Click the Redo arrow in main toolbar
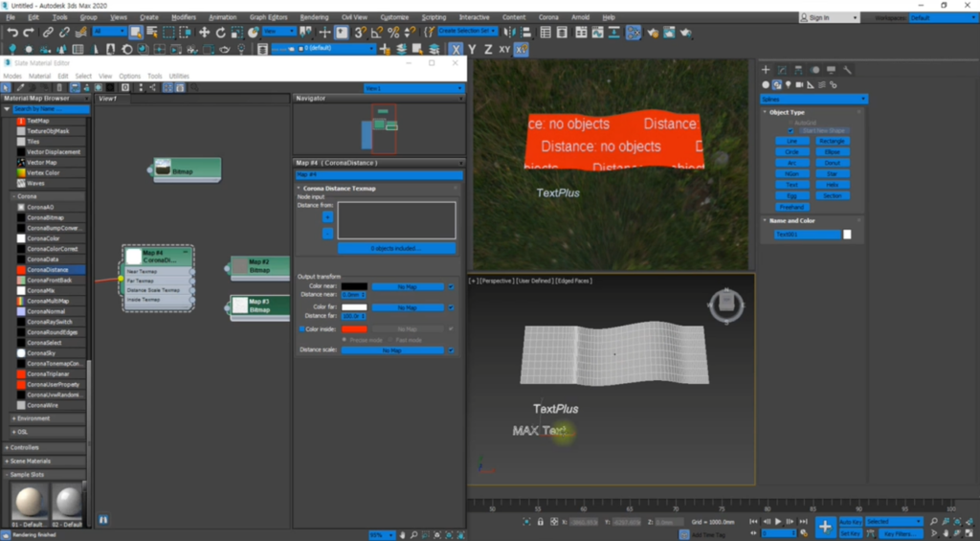The width and height of the screenshot is (980, 541). pos(28,33)
